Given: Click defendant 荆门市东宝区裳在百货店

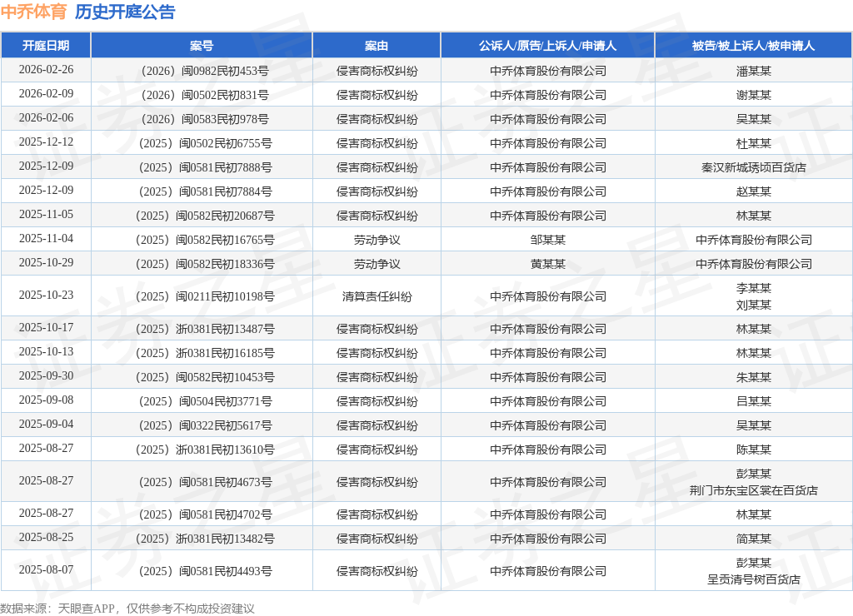Looking at the screenshot, I should [753, 490].
